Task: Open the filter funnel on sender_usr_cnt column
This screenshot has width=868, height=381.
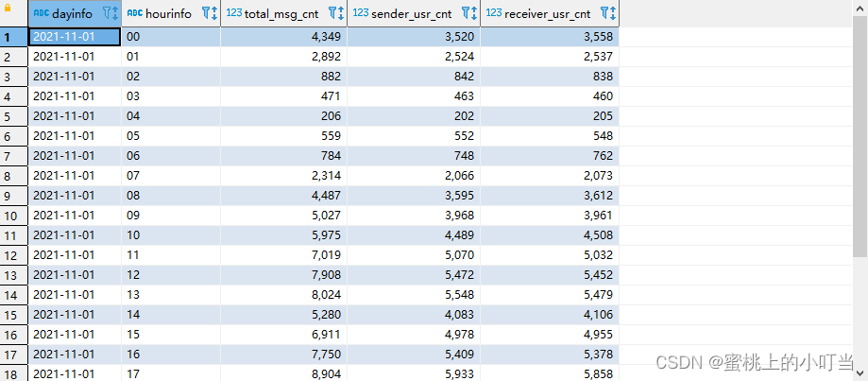Action: coord(466,13)
